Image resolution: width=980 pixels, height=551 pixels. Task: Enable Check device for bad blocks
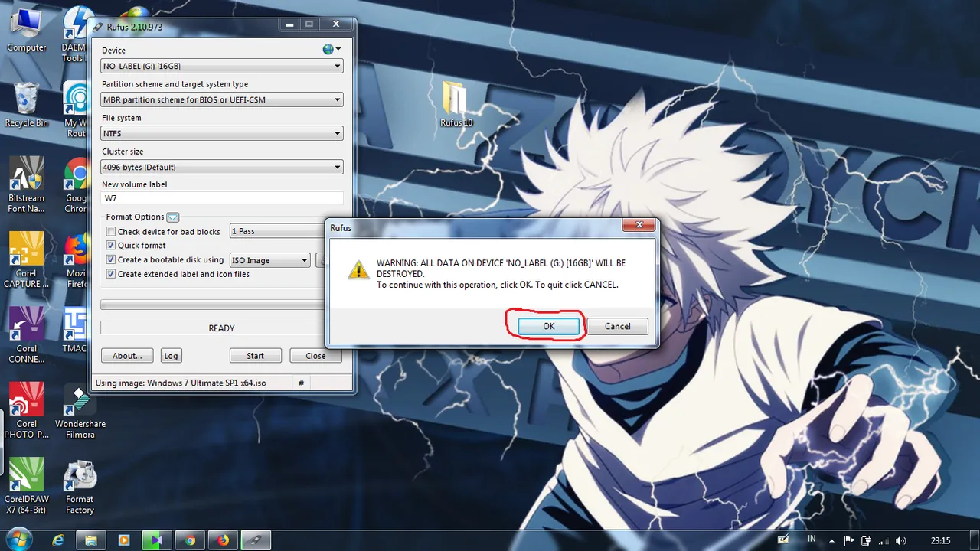(111, 231)
